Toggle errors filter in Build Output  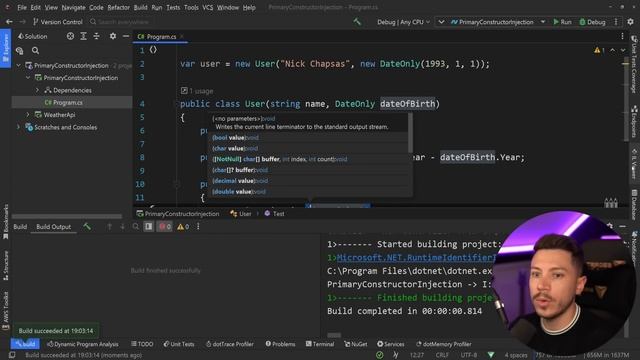tap(165, 227)
